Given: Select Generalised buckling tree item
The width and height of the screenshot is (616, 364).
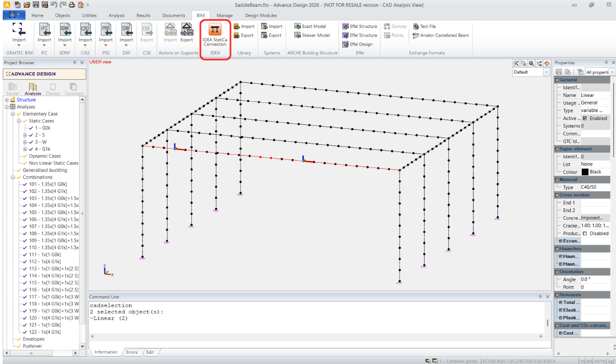Looking at the screenshot, I should (x=45, y=170).
